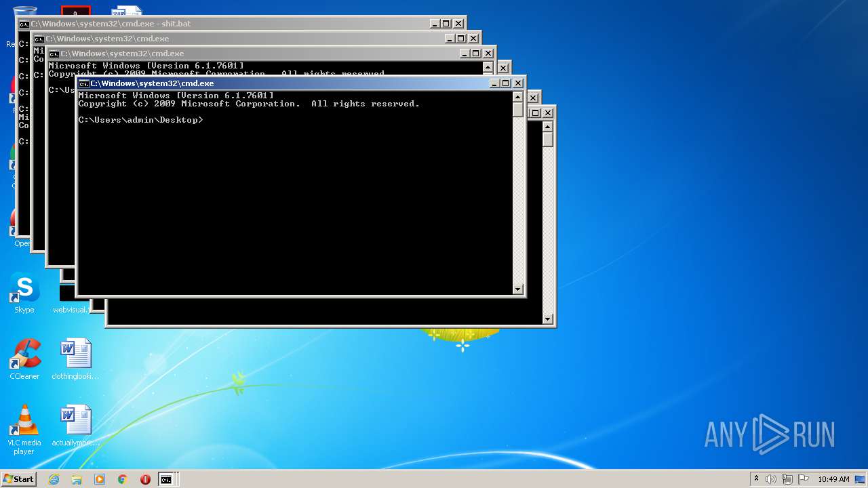Screen dimensions: 868x488
Task: Click the scrollbar thumb in the active cmd window
Action: 518,110
